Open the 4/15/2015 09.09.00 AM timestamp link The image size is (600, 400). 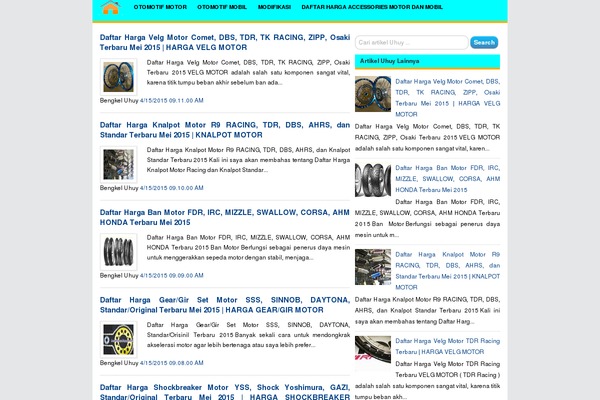(x=171, y=275)
